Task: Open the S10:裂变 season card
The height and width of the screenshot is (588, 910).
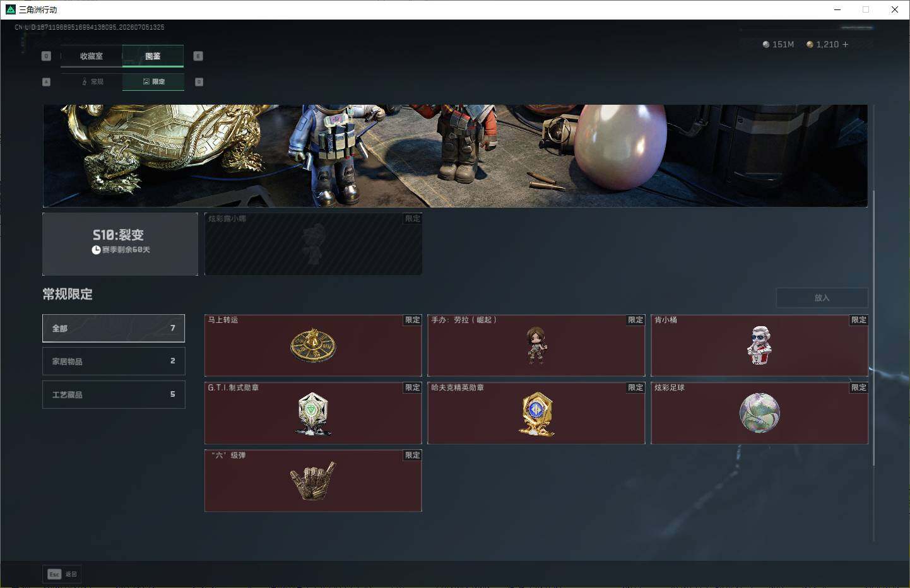Action: point(120,244)
